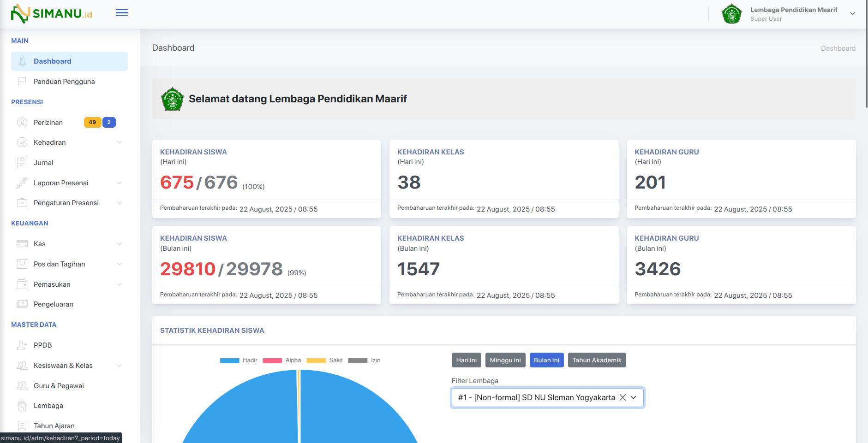
Task: Select the Hari ini period button
Action: (467, 360)
